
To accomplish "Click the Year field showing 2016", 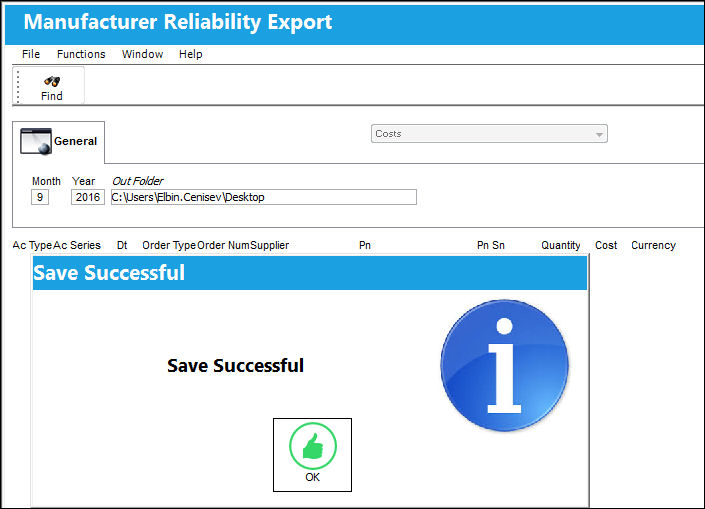I will pos(88,197).
